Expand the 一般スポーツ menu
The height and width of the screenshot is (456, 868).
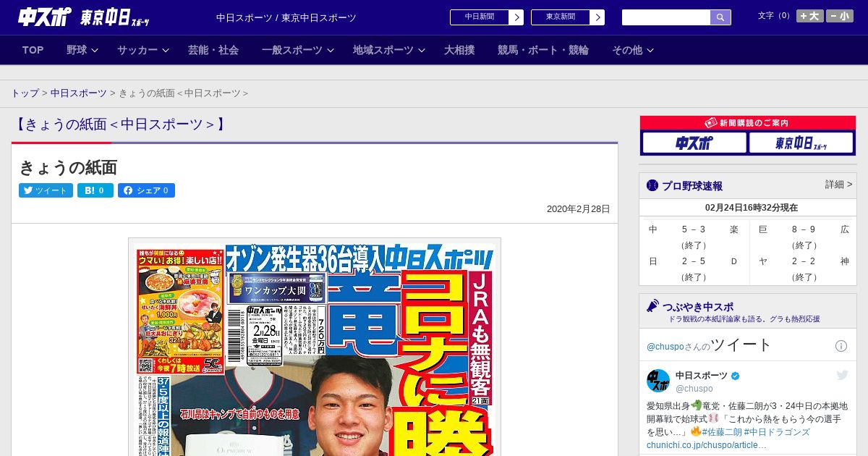point(297,50)
